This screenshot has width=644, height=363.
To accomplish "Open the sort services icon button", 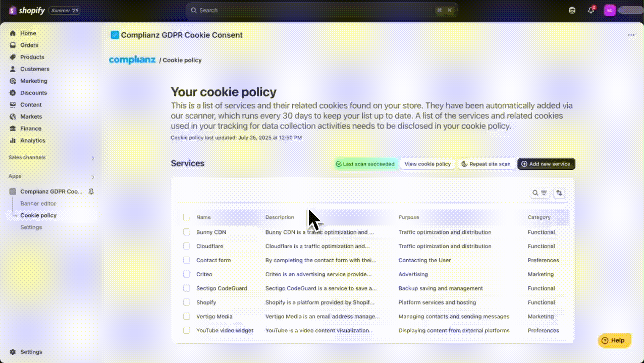I will [559, 193].
